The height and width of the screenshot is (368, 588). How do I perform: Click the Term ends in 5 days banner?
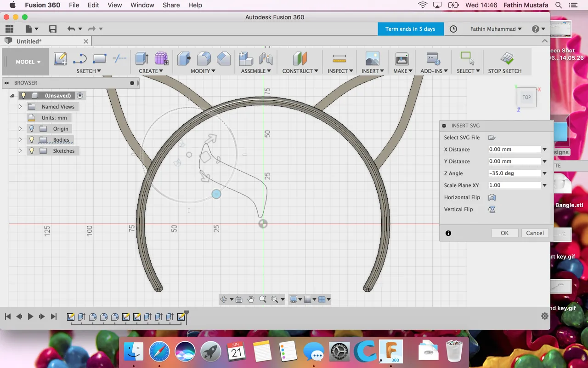pyautogui.click(x=410, y=29)
